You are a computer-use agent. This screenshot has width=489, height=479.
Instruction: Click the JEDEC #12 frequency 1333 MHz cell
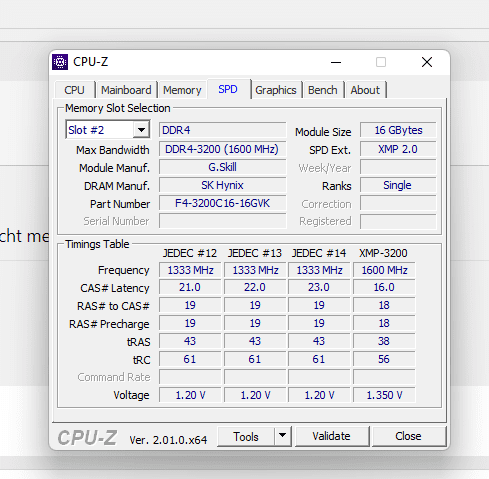[190, 270]
